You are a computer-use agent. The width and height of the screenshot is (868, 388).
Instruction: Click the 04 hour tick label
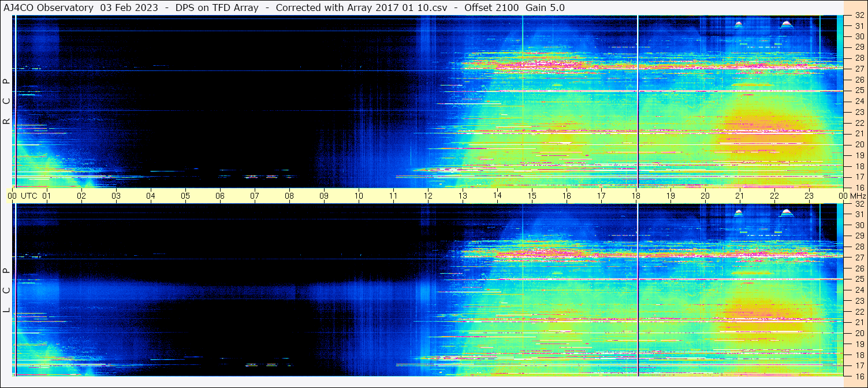pos(151,196)
